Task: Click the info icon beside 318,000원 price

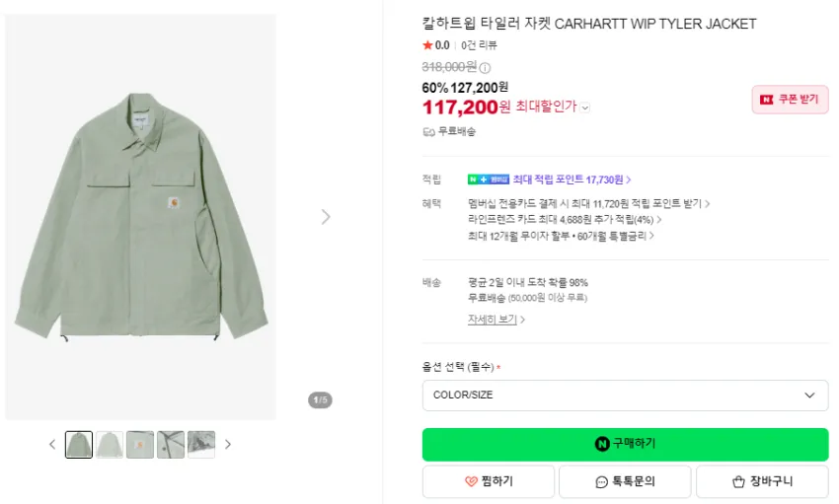Action: tap(485, 68)
